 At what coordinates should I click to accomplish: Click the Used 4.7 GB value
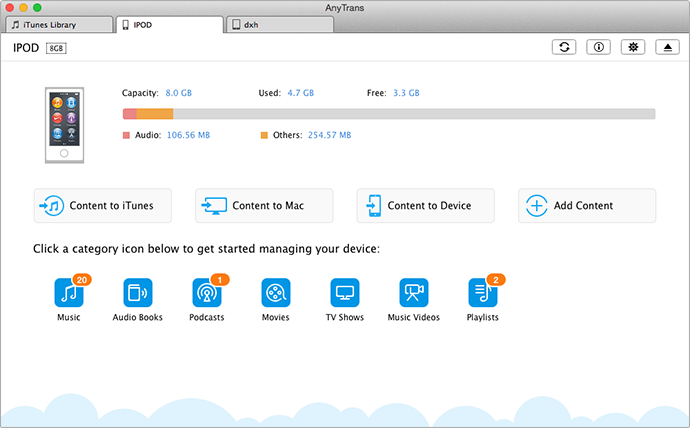coord(301,93)
